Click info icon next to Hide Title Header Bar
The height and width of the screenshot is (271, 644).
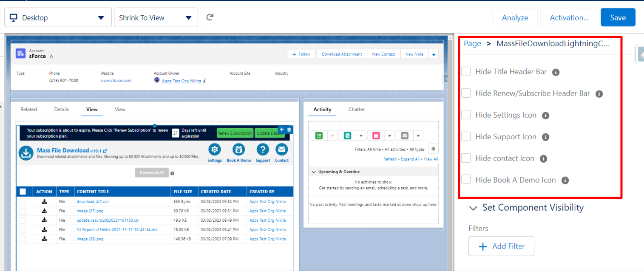[x=556, y=72]
